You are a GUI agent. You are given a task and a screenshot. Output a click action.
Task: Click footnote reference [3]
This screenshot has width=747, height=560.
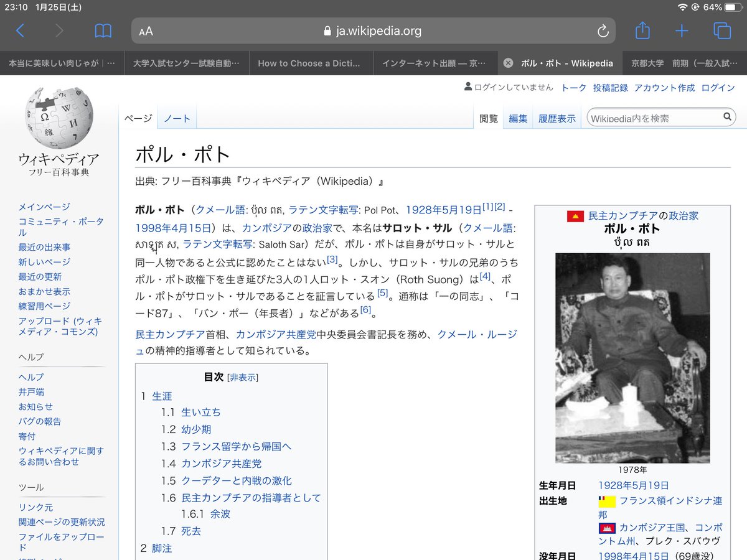tap(332, 259)
